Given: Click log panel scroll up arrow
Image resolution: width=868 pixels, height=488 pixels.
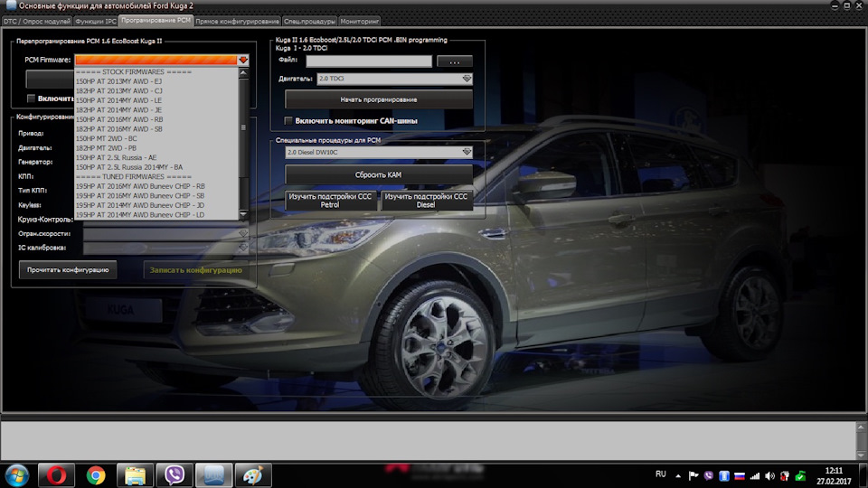Looking at the screenshot, I should tap(861, 427).
